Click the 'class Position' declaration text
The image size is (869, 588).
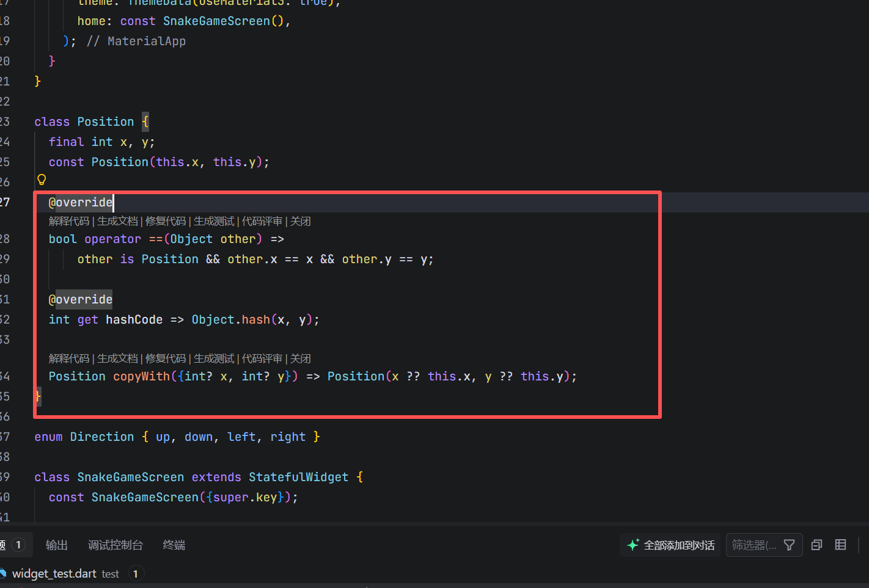click(x=84, y=122)
